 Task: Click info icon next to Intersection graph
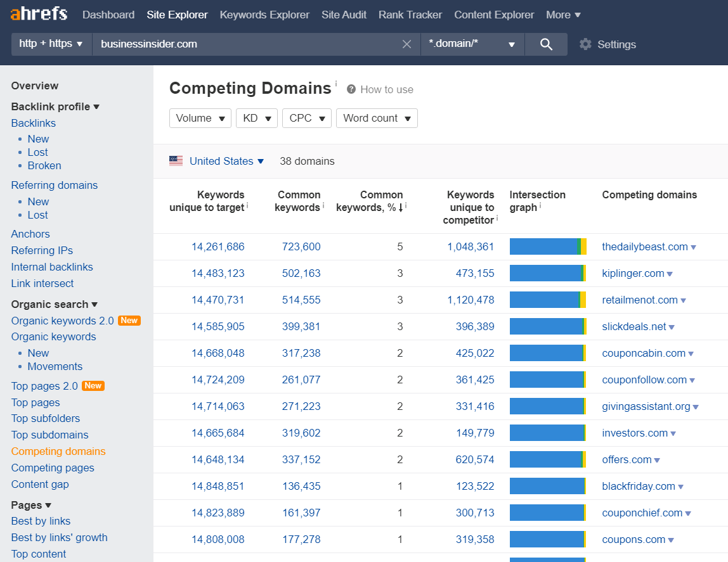(x=540, y=205)
